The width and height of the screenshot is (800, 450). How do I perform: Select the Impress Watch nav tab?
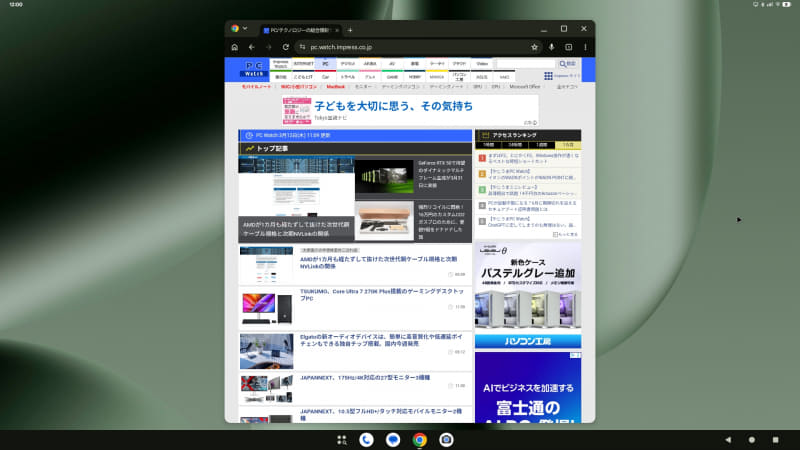point(281,64)
